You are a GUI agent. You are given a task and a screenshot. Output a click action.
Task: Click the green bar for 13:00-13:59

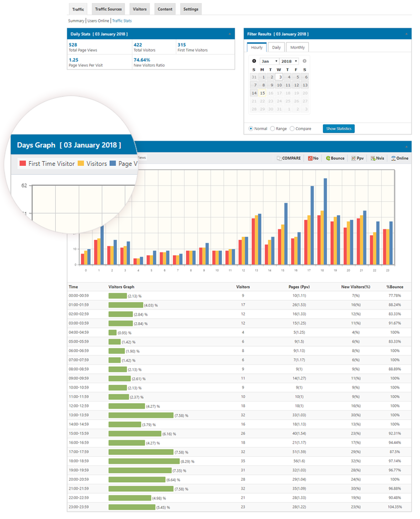coord(141,415)
